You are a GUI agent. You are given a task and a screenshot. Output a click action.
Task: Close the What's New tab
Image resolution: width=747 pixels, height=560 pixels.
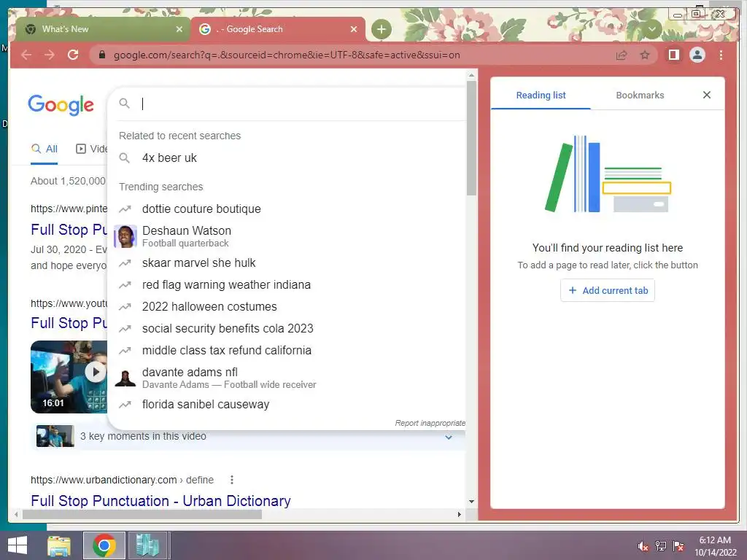click(x=179, y=29)
